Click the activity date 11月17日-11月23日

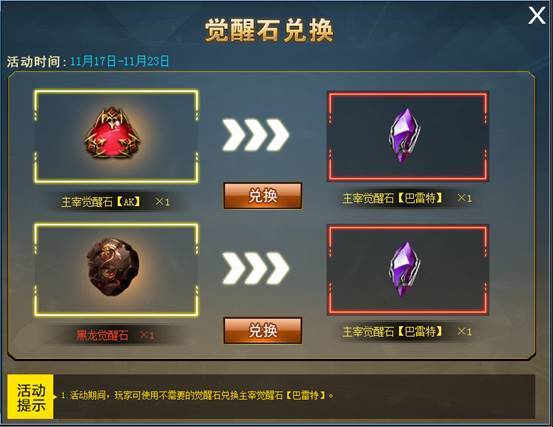pyautogui.click(x=120, y=61)
